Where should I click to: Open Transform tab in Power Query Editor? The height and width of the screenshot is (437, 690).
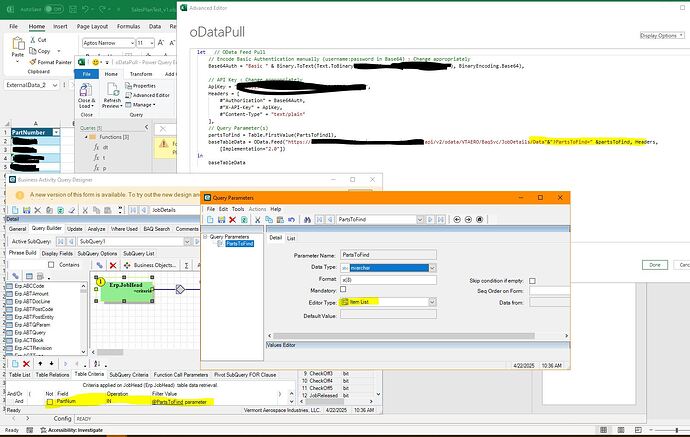pyautogui.click(x=141, y=74)
